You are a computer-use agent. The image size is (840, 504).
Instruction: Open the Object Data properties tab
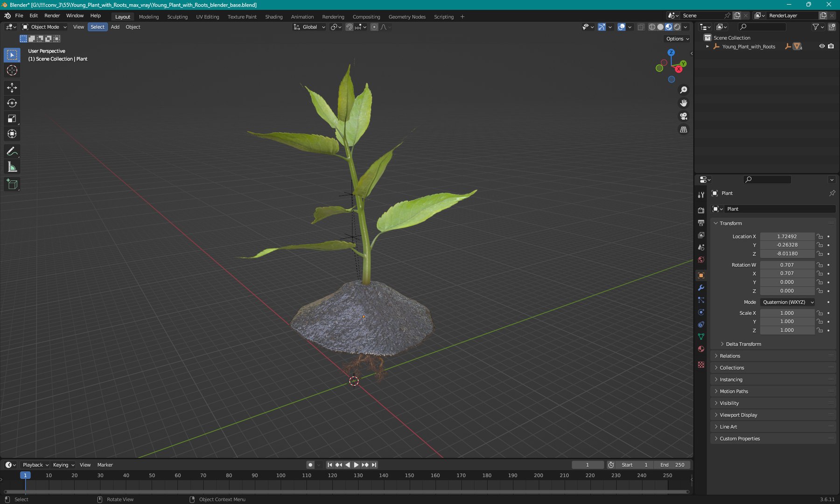[701, 336]
